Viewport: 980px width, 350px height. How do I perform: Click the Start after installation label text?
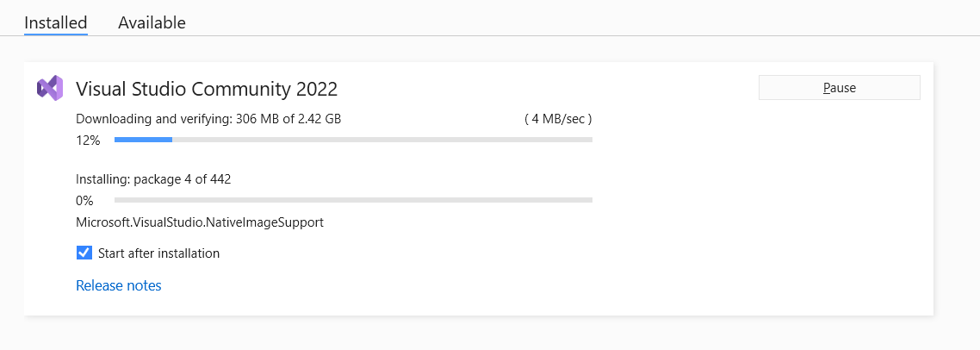click(x=159, y=253)
